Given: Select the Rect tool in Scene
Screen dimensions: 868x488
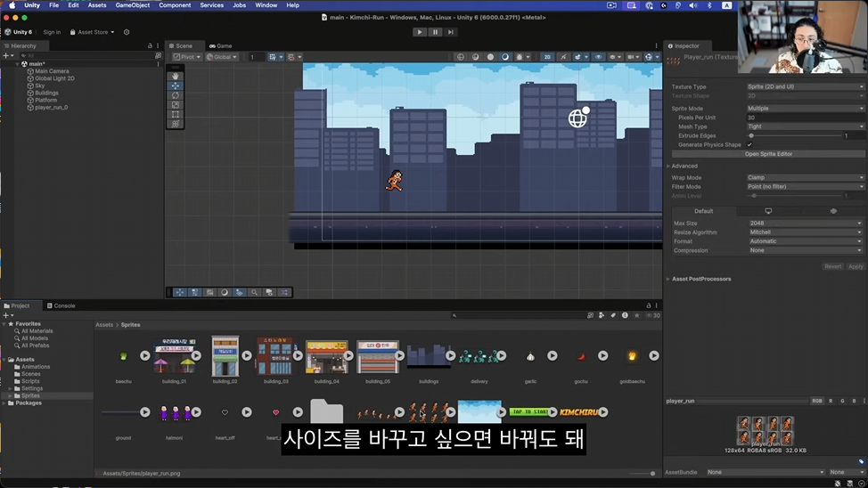Looking at the screenshot, I should pos(176,115).
